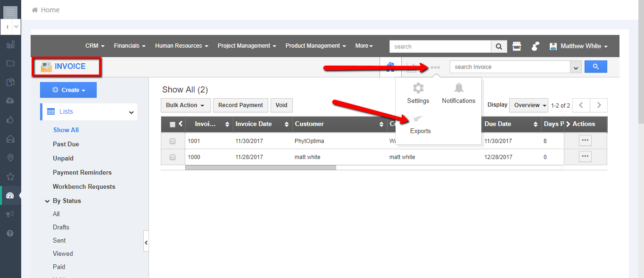Open the Overview display dropdown

(530, 105)
